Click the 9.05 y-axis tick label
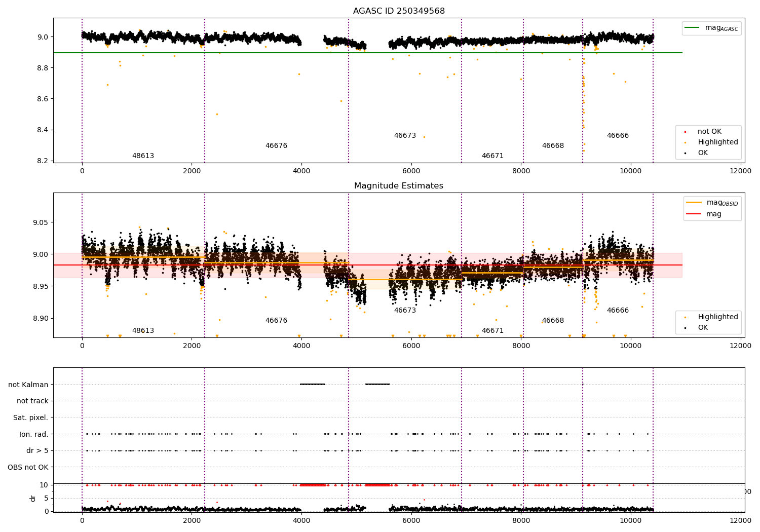The image size is (760, 532). [x=41, y=222]
